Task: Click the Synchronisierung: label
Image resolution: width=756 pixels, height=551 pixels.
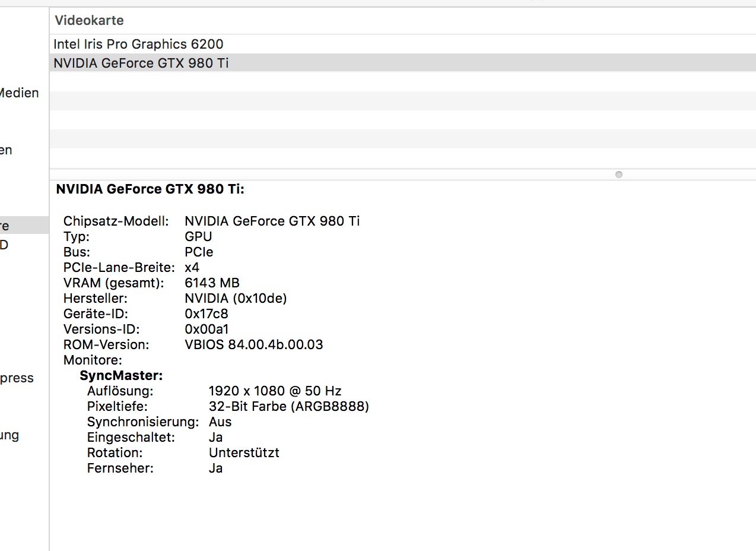Action: 143,422
